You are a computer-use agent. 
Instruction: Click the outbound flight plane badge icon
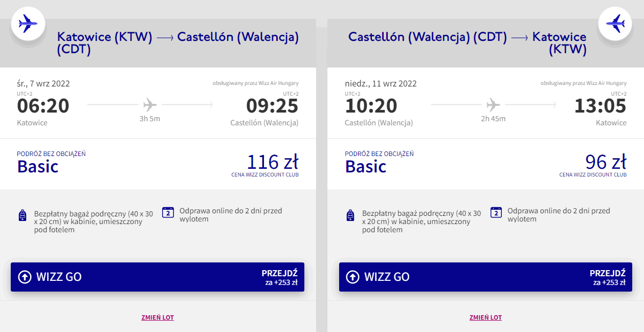[x=28, y=24]
